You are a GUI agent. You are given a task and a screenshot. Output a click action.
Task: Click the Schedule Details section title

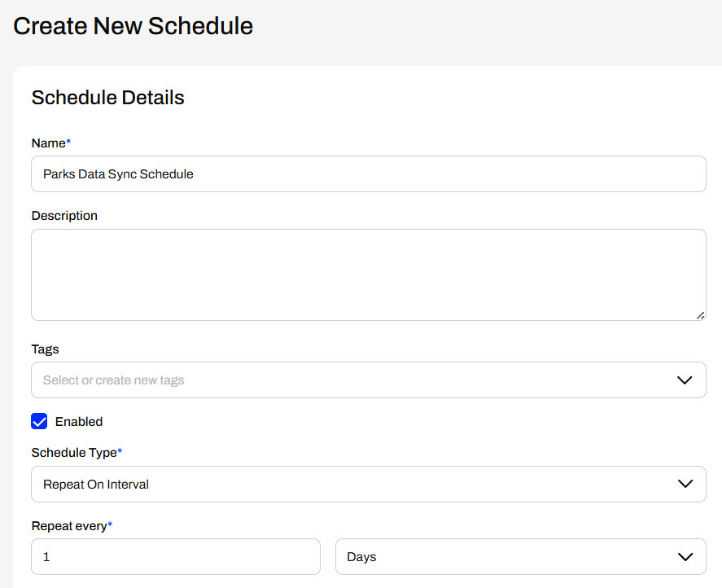(x=107, y=98)
